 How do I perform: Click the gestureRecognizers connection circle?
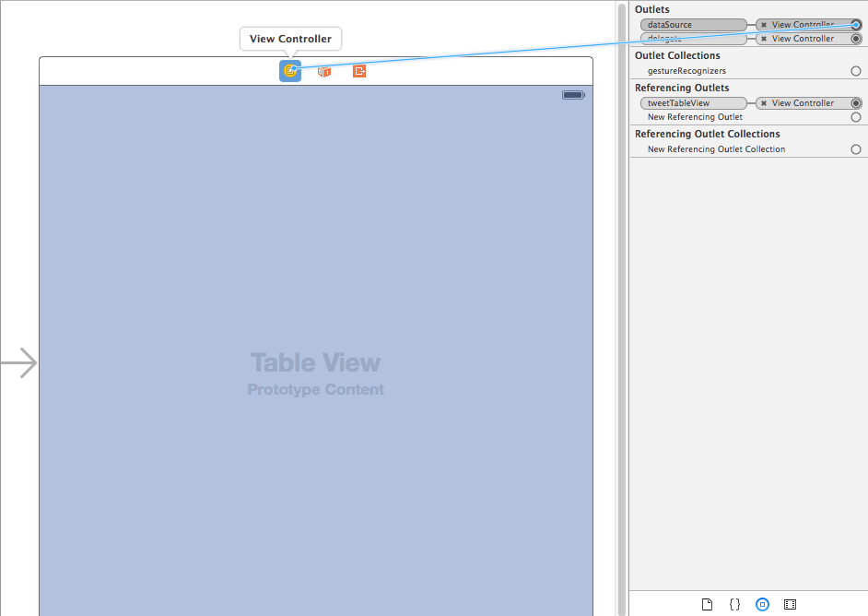855,70
